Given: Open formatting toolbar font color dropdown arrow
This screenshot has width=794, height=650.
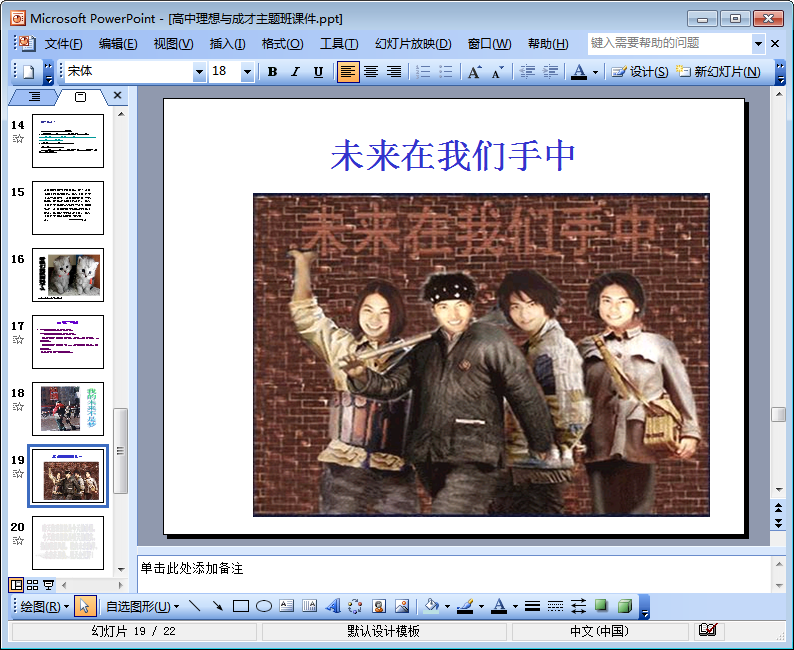Looking at the screenshot, I should point(596,72).
